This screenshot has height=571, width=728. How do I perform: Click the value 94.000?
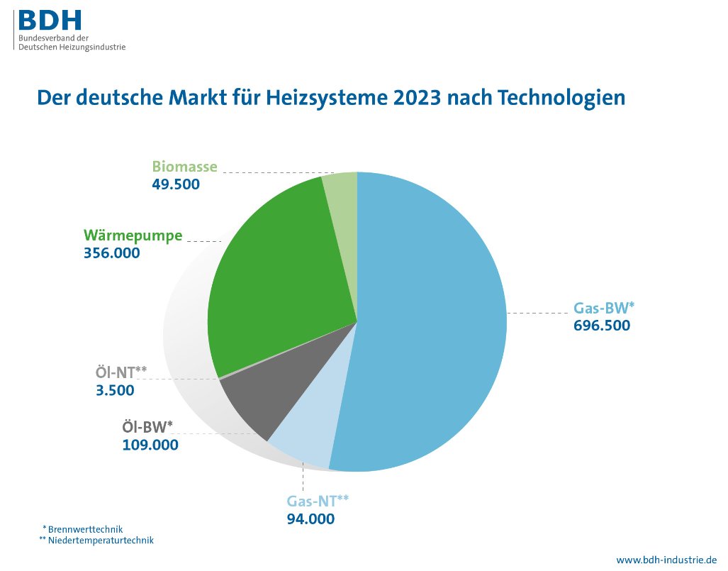click(x=310, y=519)
